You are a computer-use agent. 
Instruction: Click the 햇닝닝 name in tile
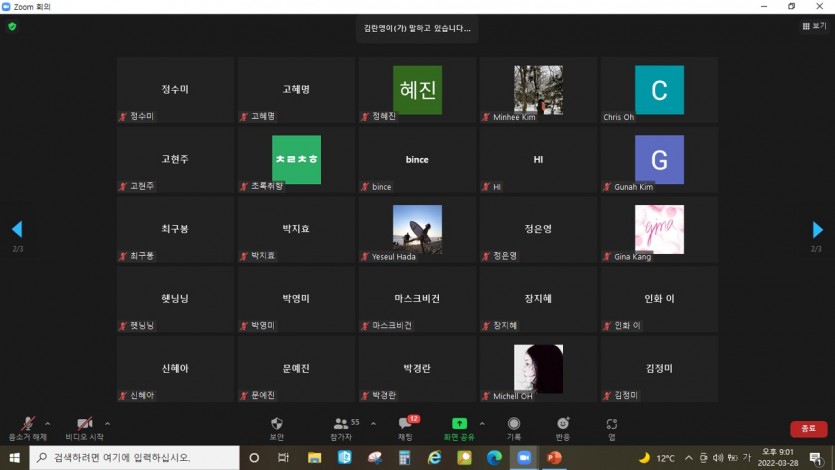[175, 299]
